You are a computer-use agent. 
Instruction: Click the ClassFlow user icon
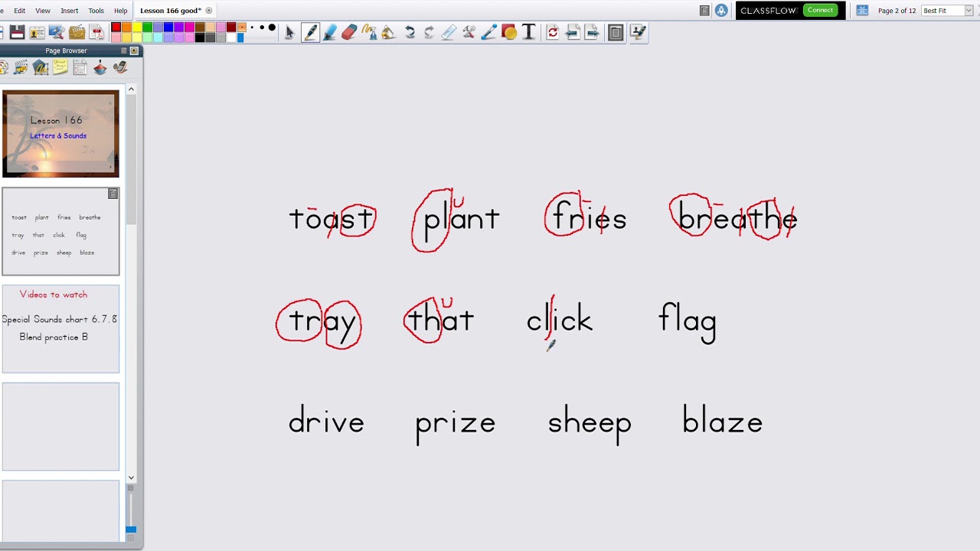pos(721,11)
